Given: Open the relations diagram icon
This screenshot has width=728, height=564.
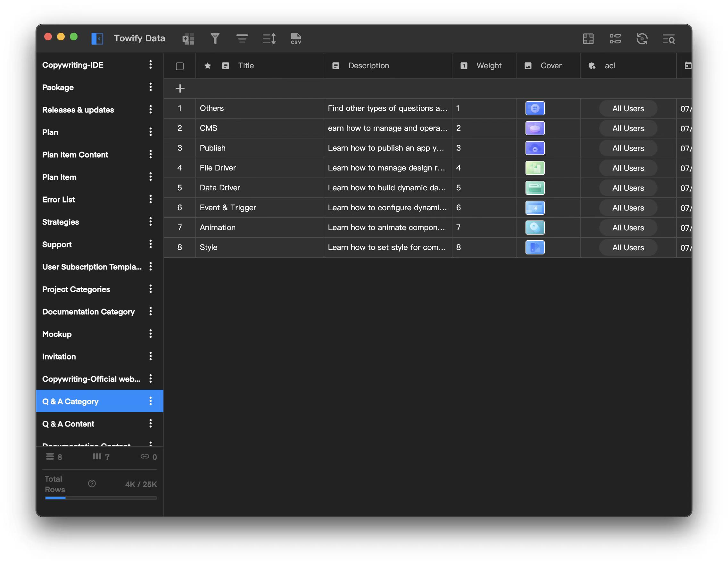Looking at the screenshot, I should pos(615,39).
